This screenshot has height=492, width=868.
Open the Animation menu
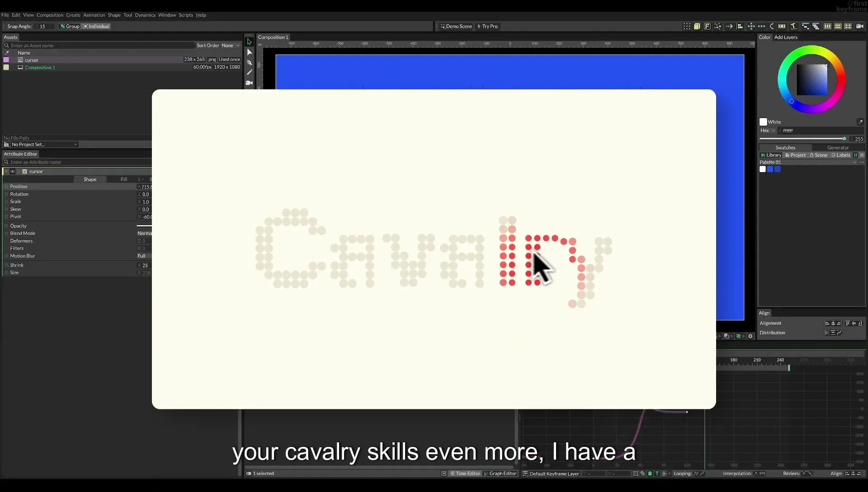pos(94,15)
